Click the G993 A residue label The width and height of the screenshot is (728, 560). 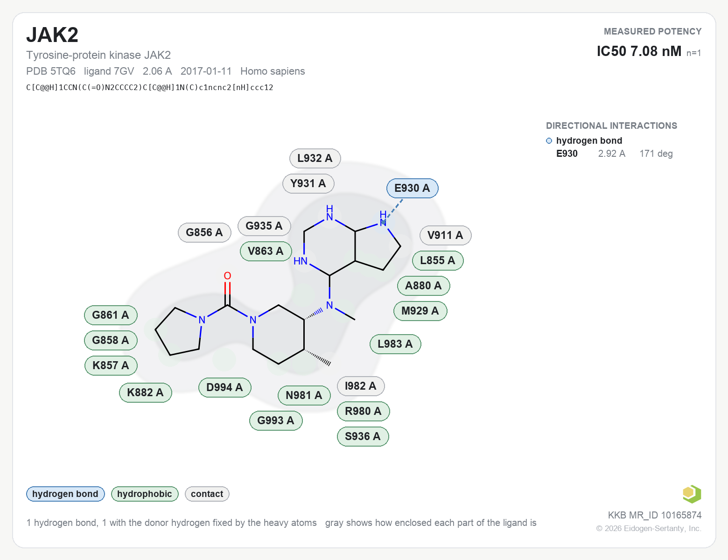click(276, 420)
